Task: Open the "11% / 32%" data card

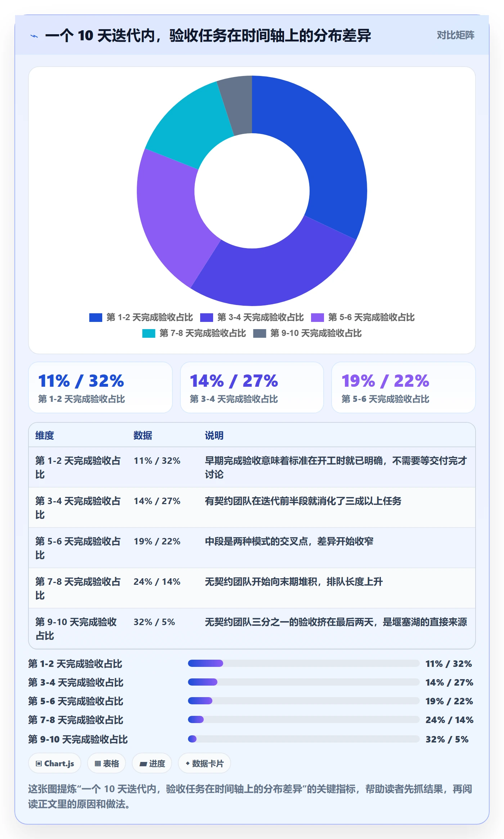Action: pyautogui.click(x=100, y=387)
